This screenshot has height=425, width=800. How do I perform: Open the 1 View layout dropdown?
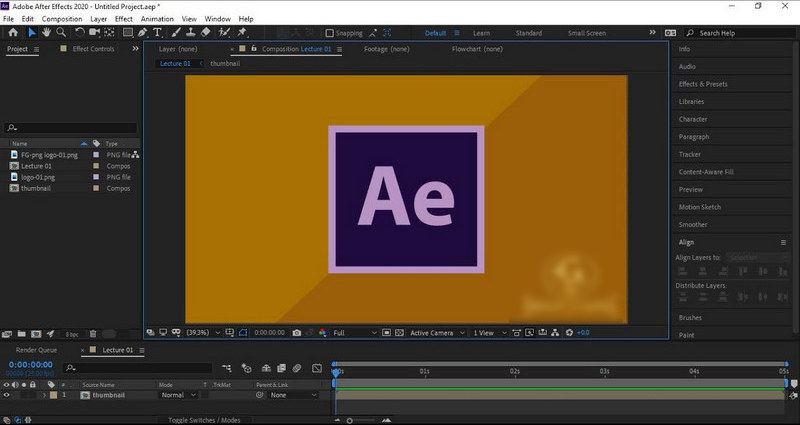(489, 333)
